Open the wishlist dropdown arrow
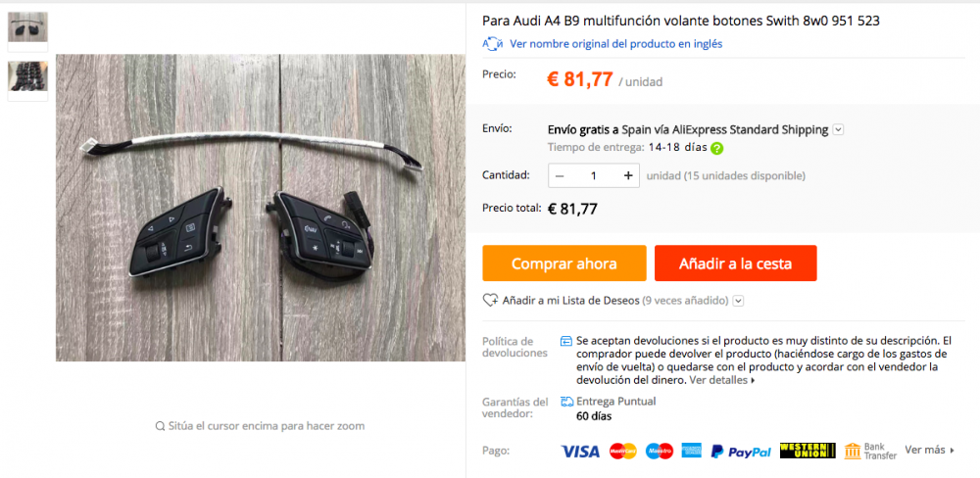The image size is (980, 478). 738,301
